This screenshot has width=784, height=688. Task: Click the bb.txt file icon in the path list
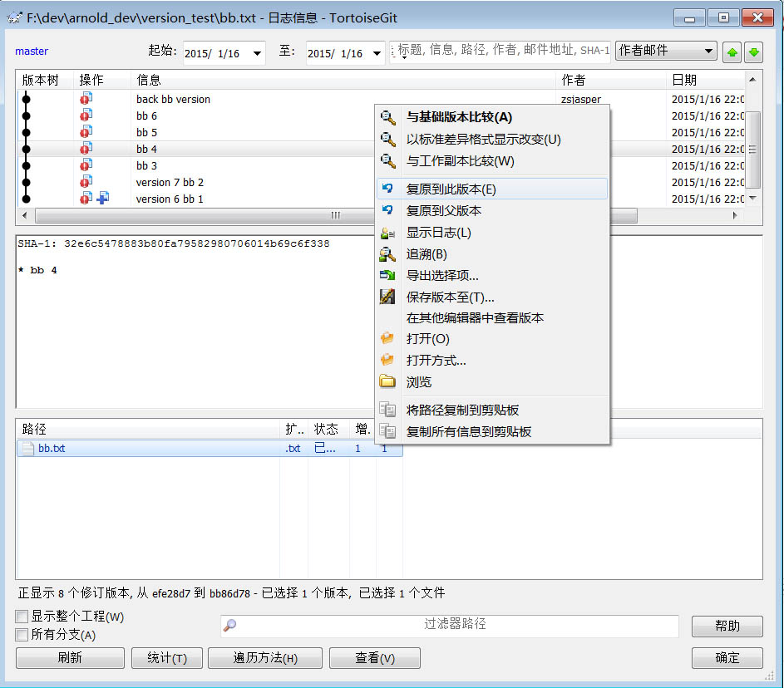click(28, 448)
